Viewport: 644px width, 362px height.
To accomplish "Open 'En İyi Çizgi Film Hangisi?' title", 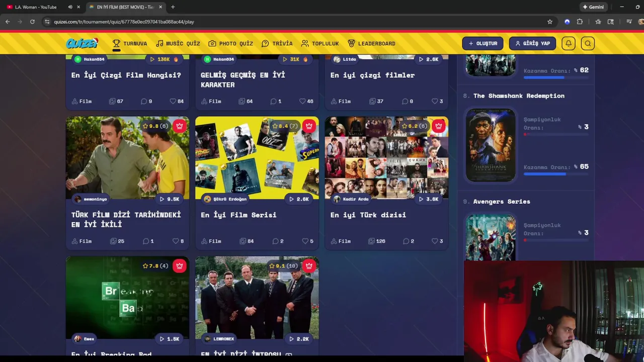I will [x=126, y=75].
